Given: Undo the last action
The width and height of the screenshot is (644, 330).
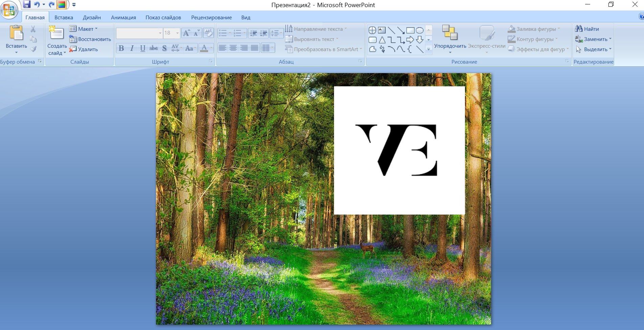Looking at the screenshot, I should point(37,4).
